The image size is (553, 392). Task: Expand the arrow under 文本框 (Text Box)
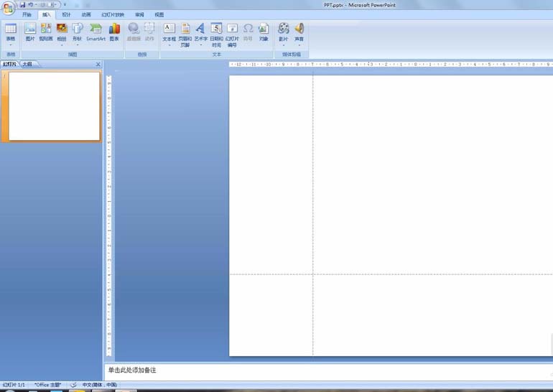point(169,45)
